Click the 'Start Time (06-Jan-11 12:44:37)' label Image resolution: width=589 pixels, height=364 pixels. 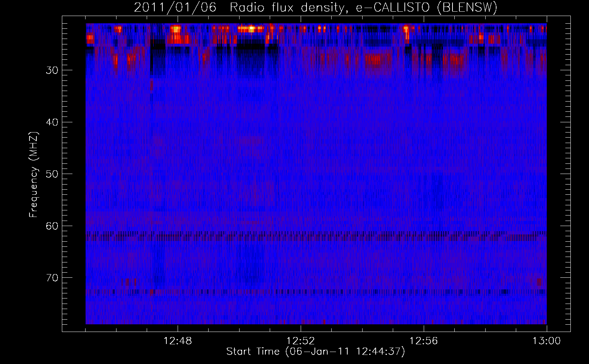[316, 352]
